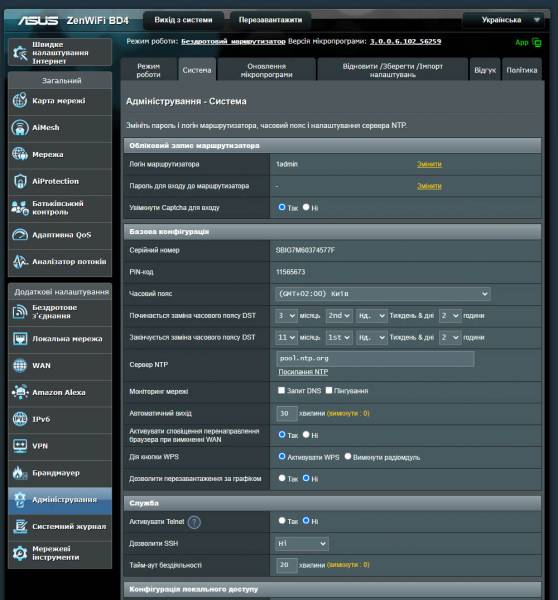Click the idle timeout minutes field
558x600 pixels.
[x=287, y=565]
